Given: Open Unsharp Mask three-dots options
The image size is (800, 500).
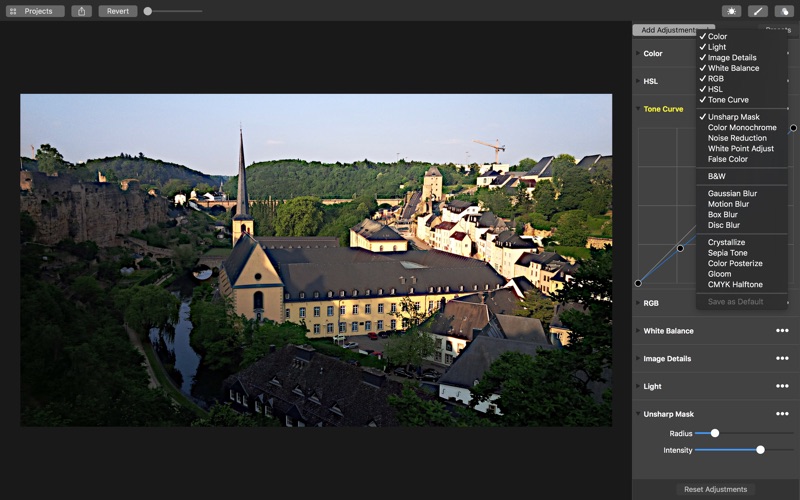Looking at the screenshot, I should pyautogui.click(x=782, y=414).
